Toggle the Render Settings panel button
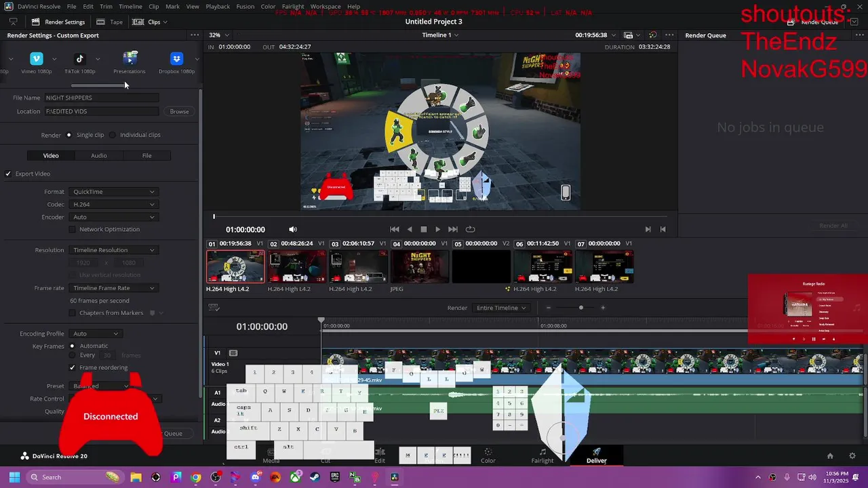 click(58, 22)
